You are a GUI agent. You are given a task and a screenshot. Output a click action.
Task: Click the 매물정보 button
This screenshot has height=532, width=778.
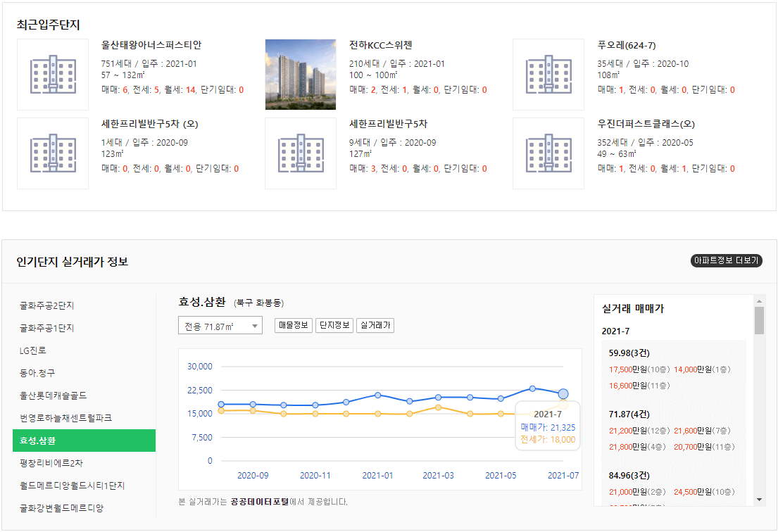pos(293,325)
